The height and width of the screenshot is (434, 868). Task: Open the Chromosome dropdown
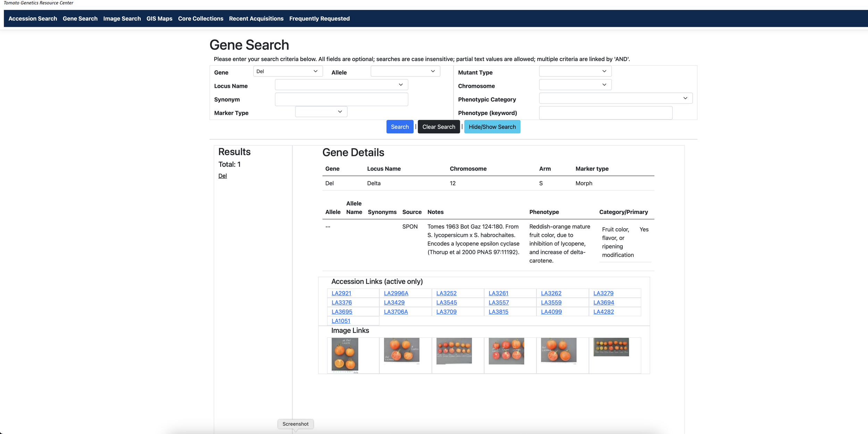pos(575,85)
